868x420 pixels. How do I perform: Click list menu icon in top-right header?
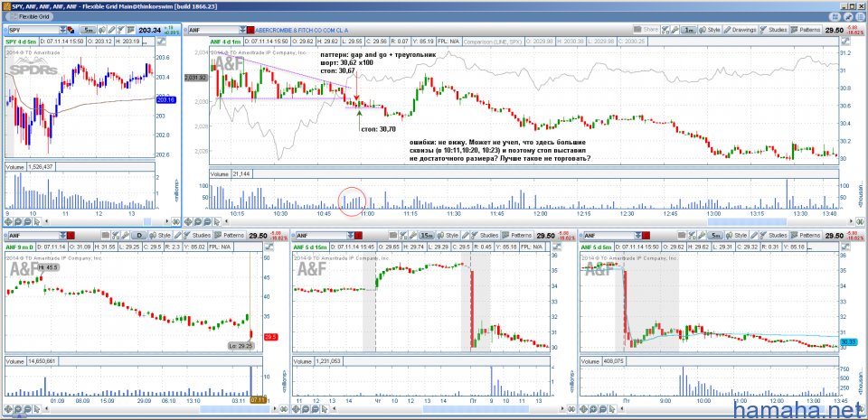(860, 17)
